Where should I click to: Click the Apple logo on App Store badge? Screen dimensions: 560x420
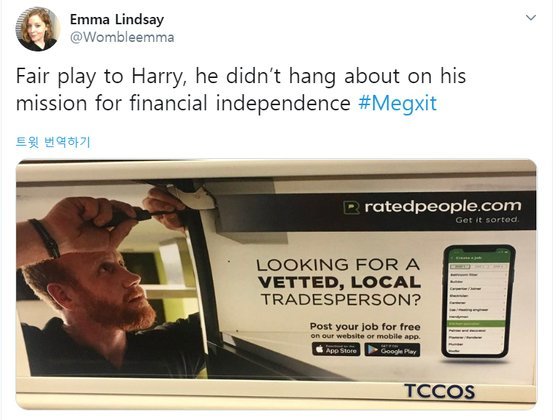[x=320, y=349]
